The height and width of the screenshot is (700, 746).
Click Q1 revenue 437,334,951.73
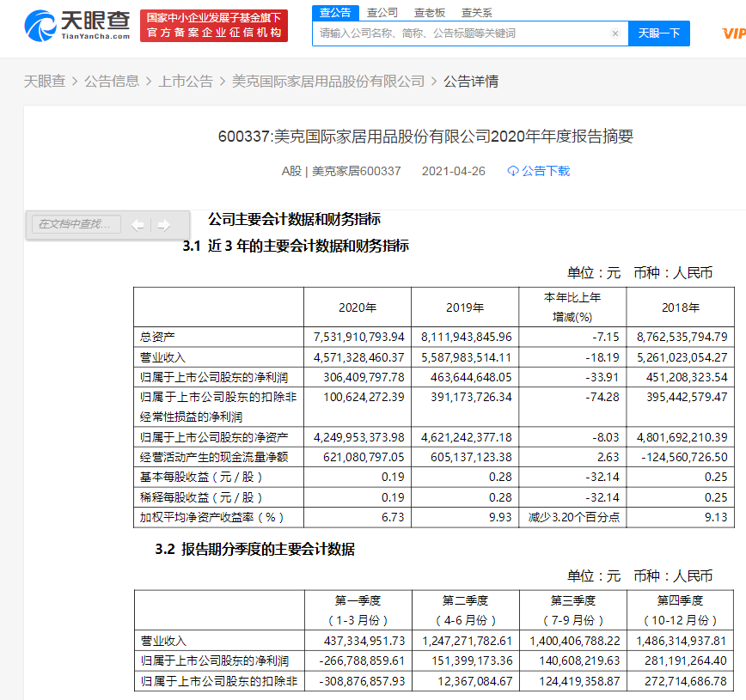coord(364,641)
